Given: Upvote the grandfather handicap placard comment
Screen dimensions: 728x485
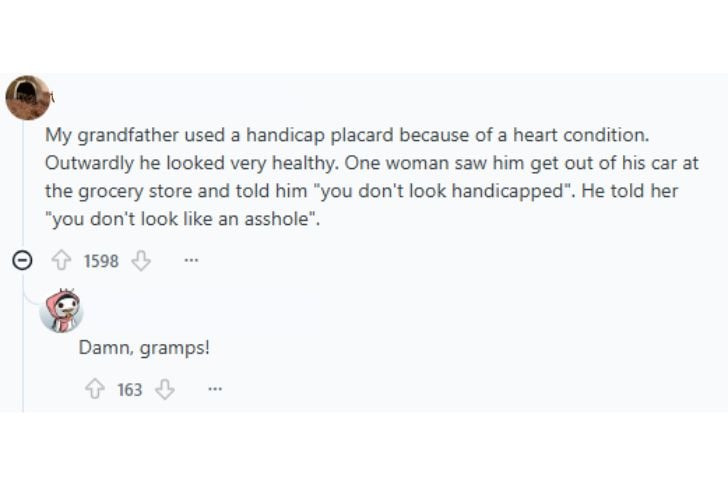Looking at the screenshot, I should pyautogui.click(x=62, y=261).
